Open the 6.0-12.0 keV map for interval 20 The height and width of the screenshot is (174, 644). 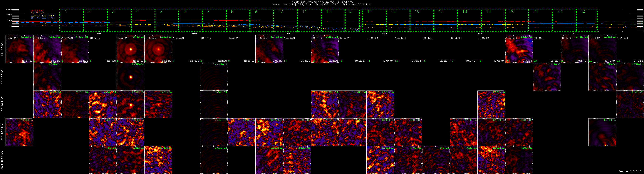(x=547, y=77)
